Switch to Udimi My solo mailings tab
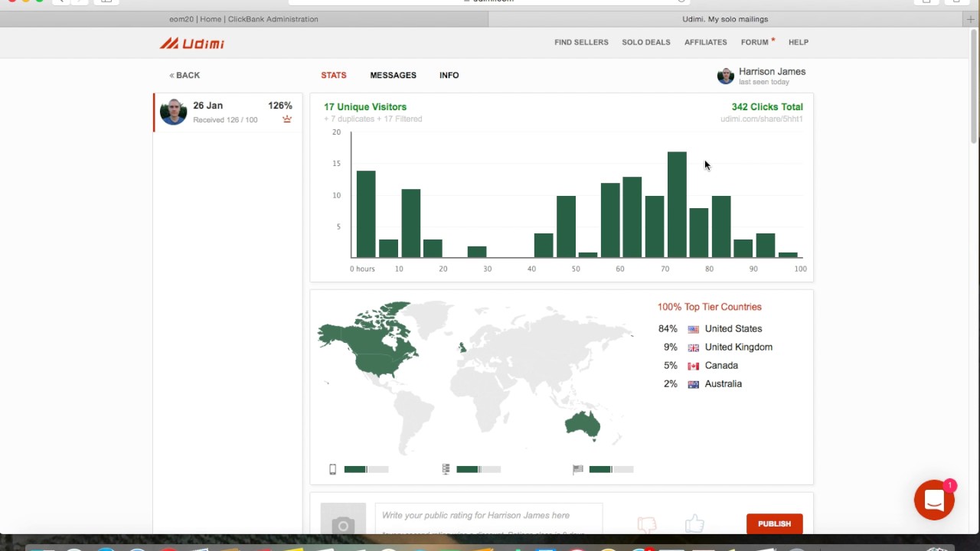The image size is (980, 551). 725,19
